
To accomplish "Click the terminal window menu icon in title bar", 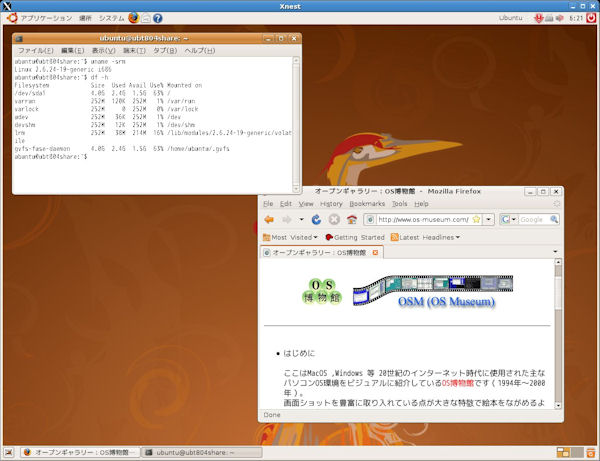I will click(19, 39).
